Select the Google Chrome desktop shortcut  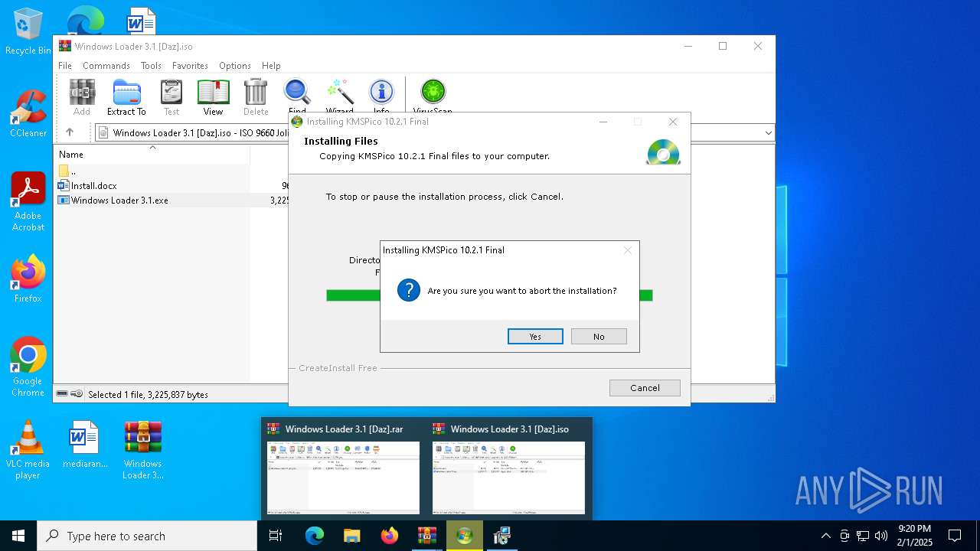[28, 367]
